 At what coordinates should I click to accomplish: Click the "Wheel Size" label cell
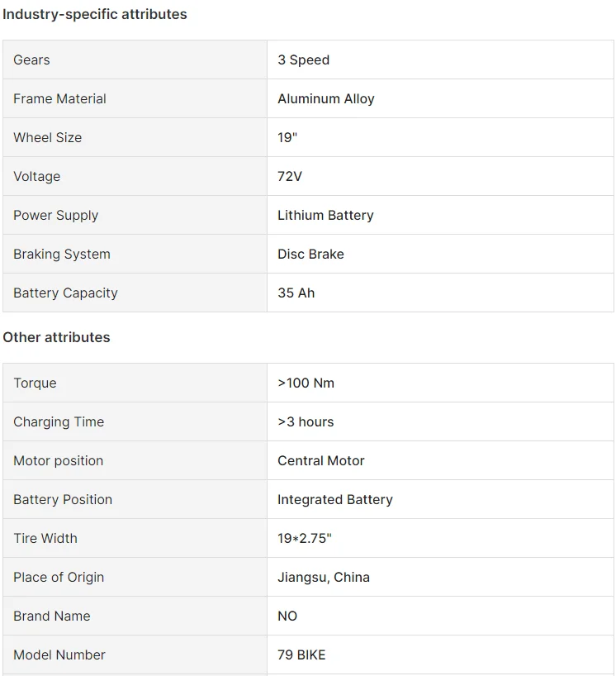(47, 138)
